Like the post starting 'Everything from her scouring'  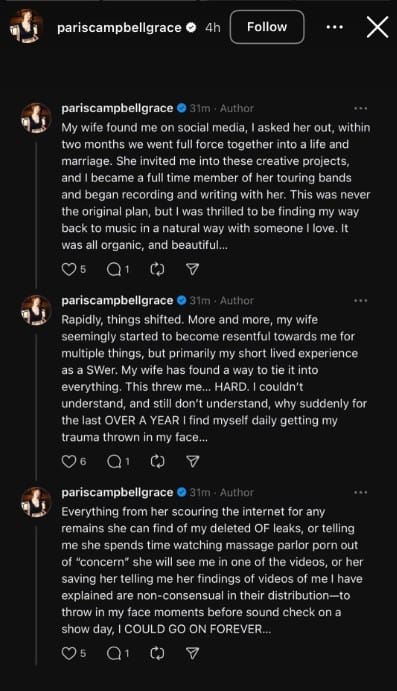coord(69,653)
